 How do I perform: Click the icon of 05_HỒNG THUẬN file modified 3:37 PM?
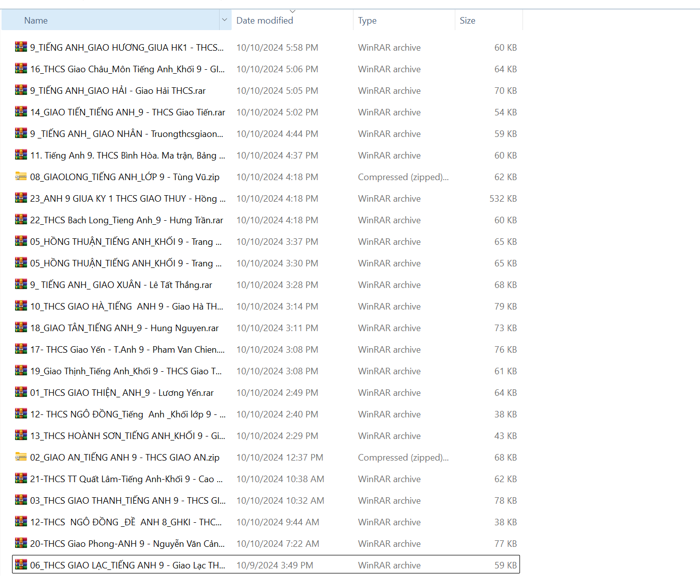pyautogui.click(x=21, y=241)
